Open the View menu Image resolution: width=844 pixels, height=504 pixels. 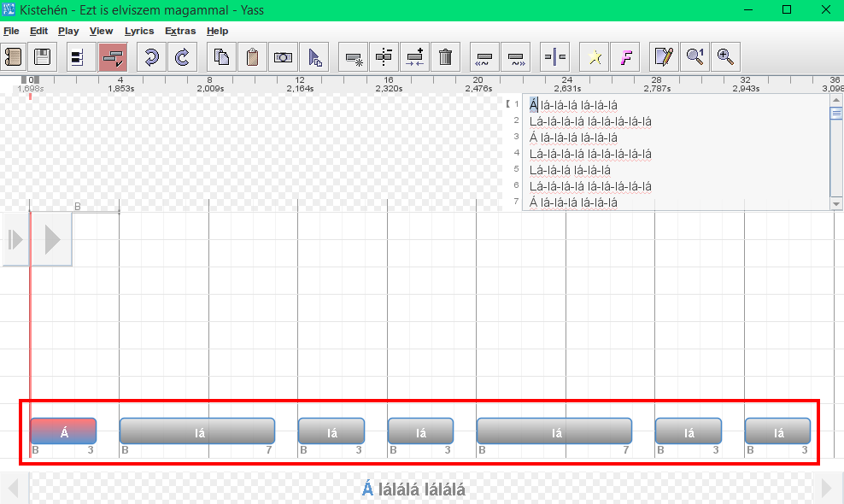(101, 31)
